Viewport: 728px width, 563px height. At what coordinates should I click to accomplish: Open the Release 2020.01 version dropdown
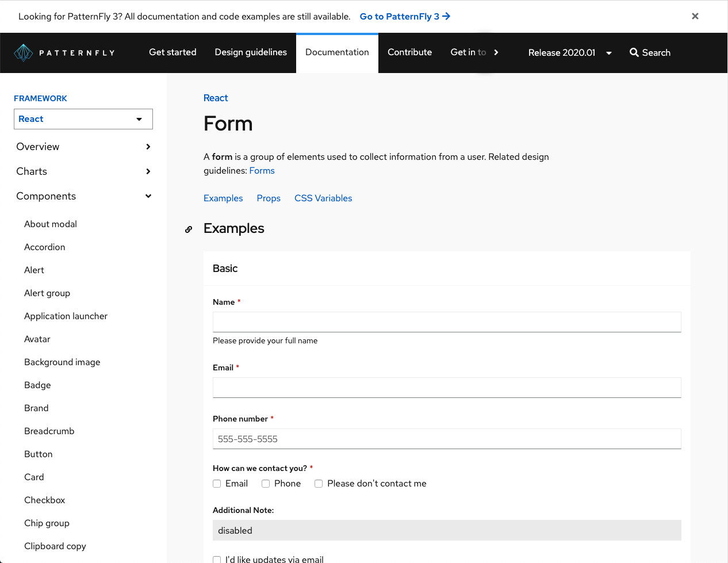569,53
